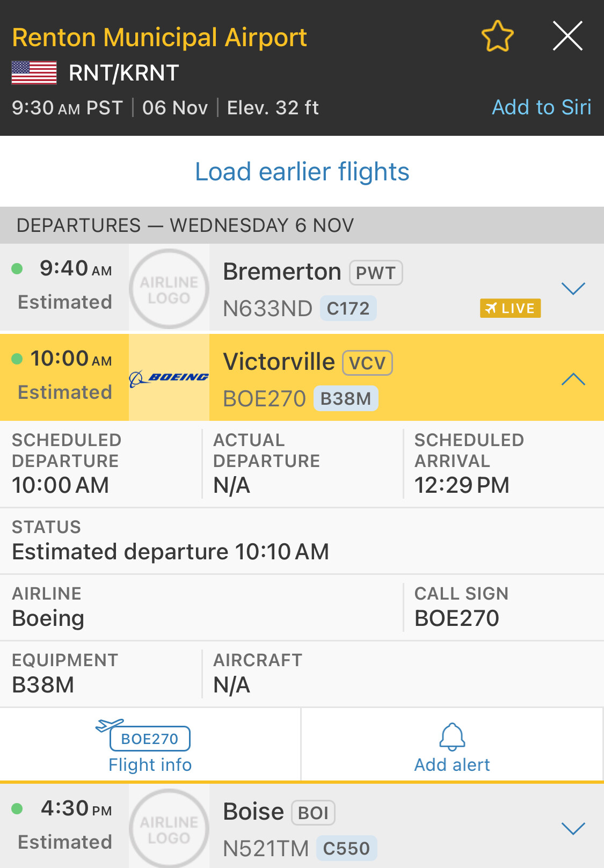This screenshot has height=868, width=604.
Task: Tap the Bremerton flight airline logo placeholder
Action: point(169,289)
